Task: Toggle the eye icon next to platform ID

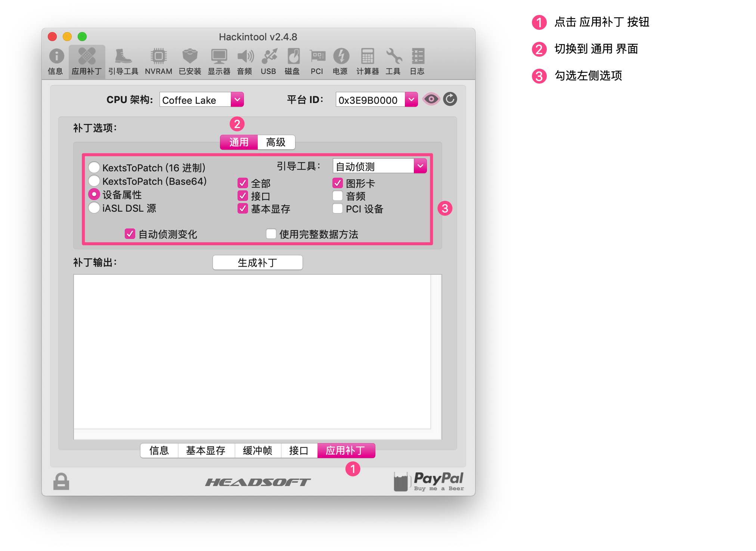Action: pos(431,99)
